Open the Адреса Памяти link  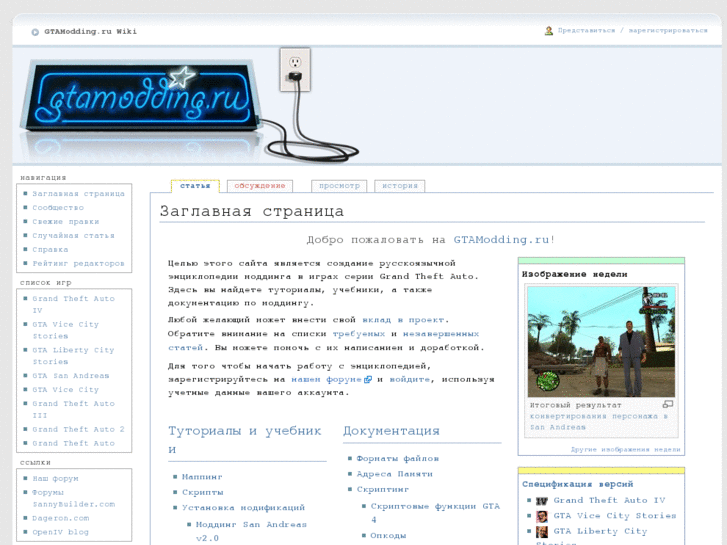395,474
